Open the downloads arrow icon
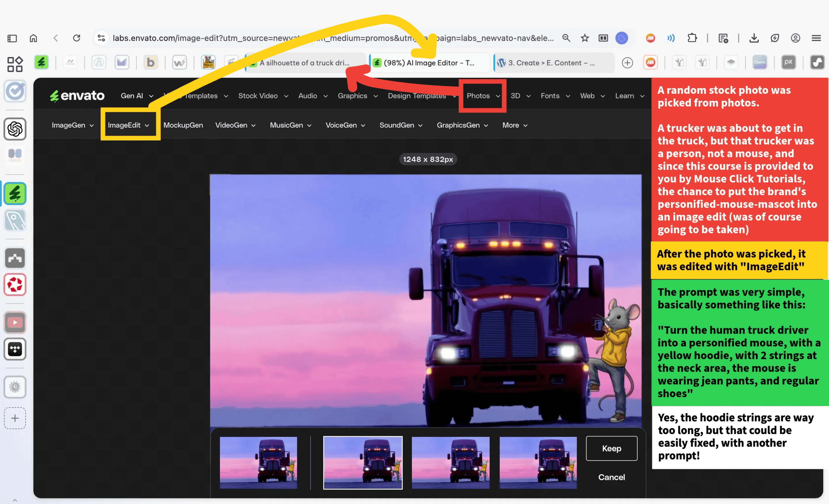The height and width of the screenshot is (504, 829). 754,38
